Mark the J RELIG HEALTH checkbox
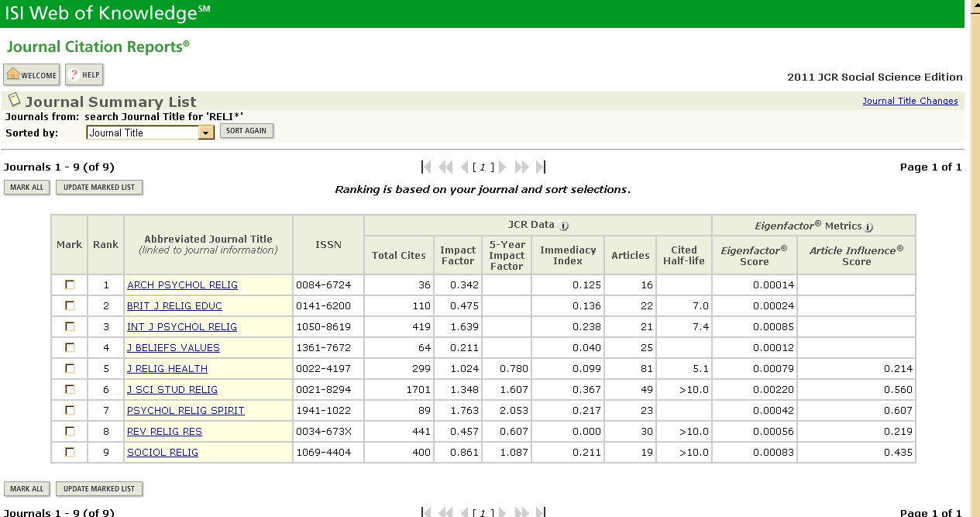The width and height of the screenshot is (980, 517). 70,369
